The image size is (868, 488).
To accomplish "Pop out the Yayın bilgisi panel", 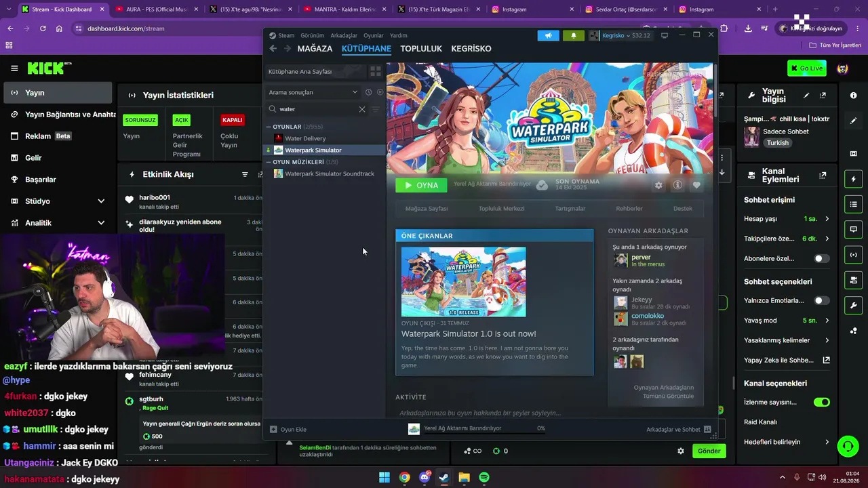I will (823, 96).
